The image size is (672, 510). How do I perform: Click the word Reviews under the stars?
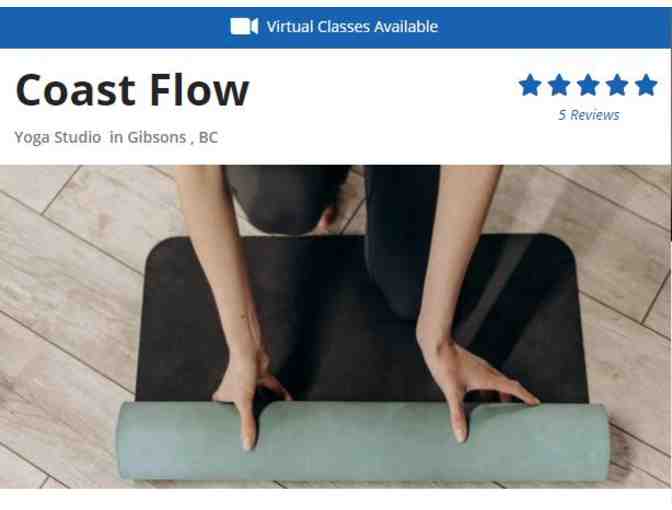point(595,115)
